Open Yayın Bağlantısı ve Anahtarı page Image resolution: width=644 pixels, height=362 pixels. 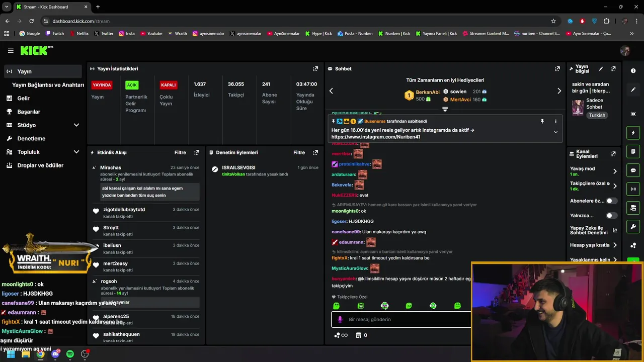[48, 85]
